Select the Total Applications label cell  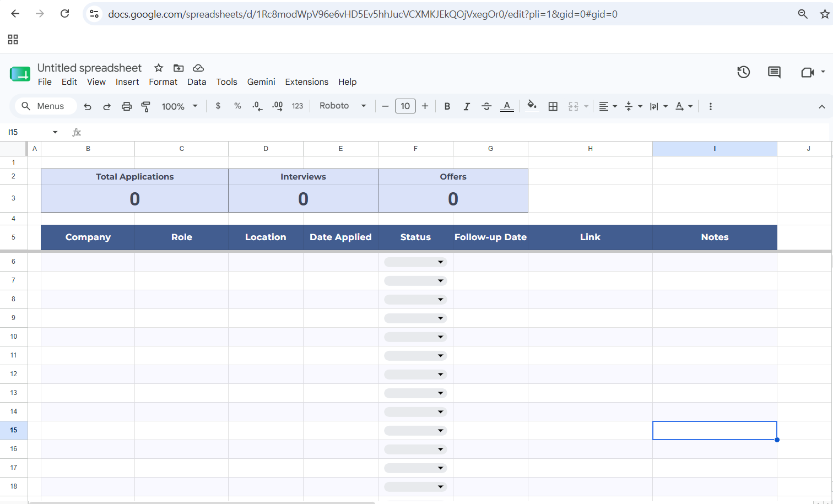point(135,177)
